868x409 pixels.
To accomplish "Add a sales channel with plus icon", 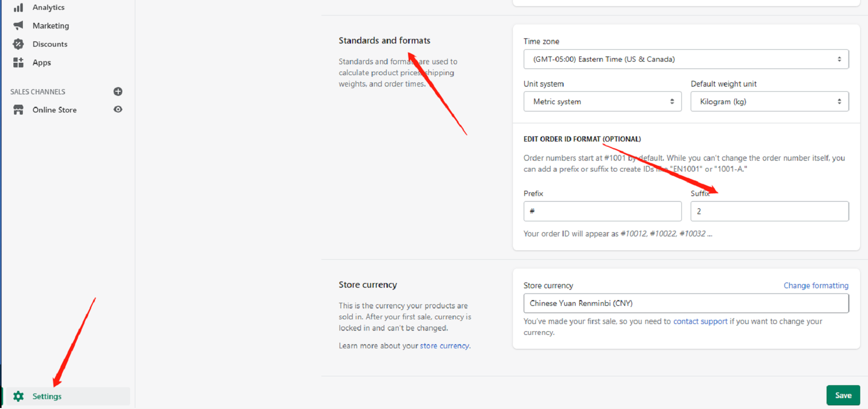I will tap(118, 92).
